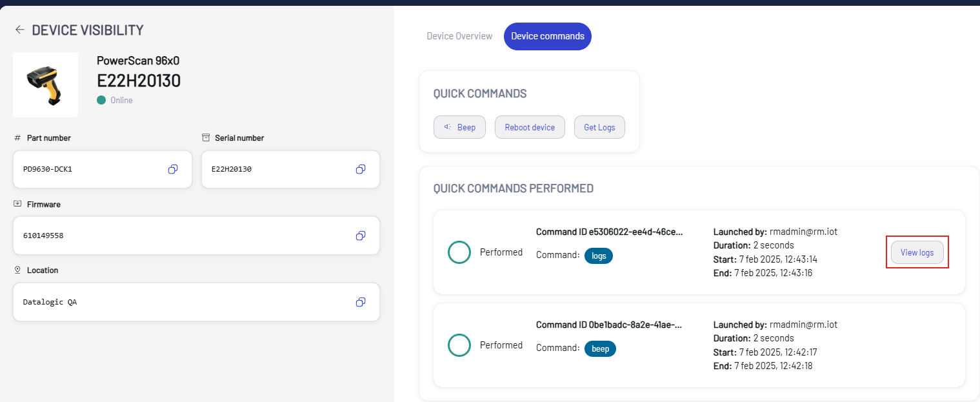Open the logs command type badge

(599, 256)
